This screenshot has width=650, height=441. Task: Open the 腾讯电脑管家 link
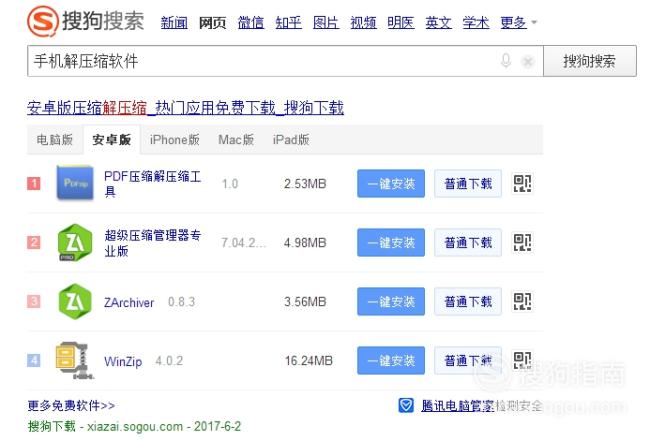pyautogui.click(x=457, y=405)
